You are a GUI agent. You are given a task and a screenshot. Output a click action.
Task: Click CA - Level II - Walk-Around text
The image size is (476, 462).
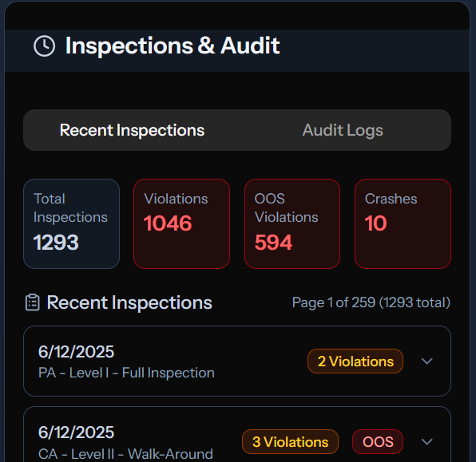pyautogui.click(x=125, y=454)
